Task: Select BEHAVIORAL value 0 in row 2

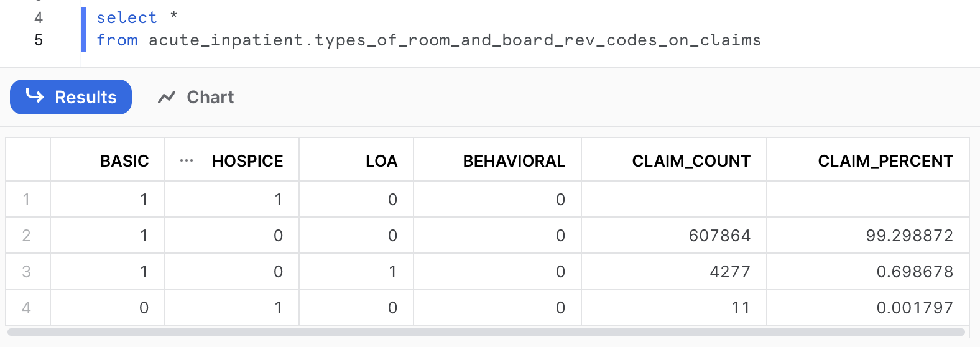Action: point(497,236)
